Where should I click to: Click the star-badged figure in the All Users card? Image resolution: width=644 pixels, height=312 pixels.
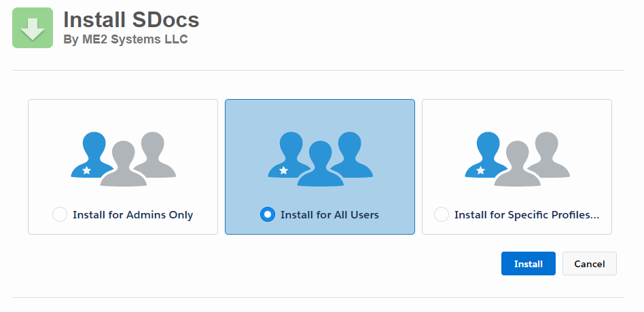pyautogui.click(x=288, y=155)
